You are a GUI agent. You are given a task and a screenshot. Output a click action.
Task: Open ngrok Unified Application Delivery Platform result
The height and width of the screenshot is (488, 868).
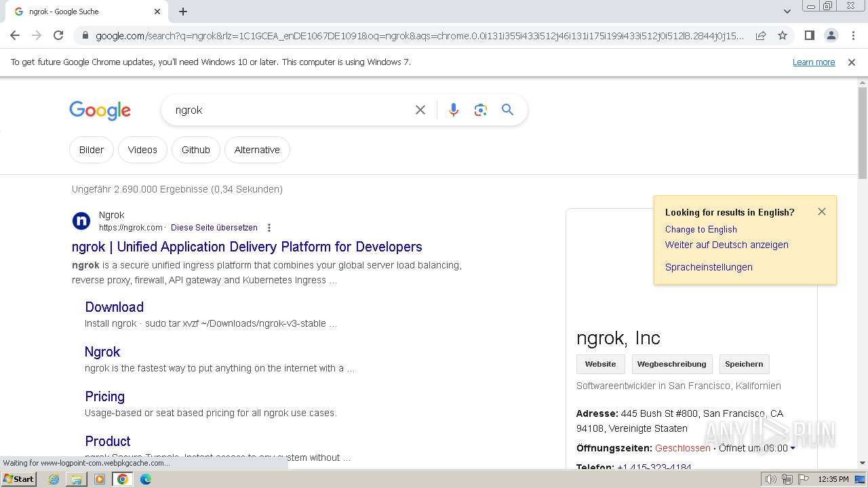pyautogui.click(x=247, y=247)
